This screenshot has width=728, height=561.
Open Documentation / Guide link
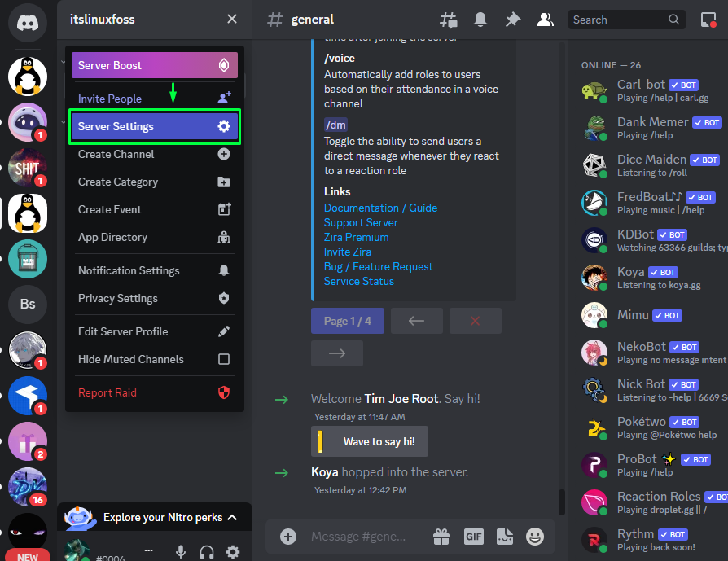click(x=381, y=208)
